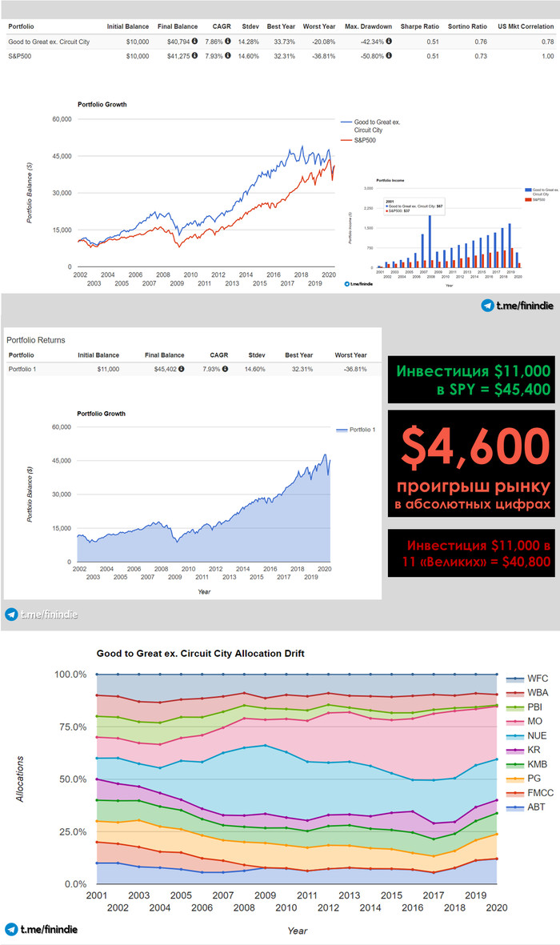Click 'проигрыш рынку' caption

coord(473,487)
